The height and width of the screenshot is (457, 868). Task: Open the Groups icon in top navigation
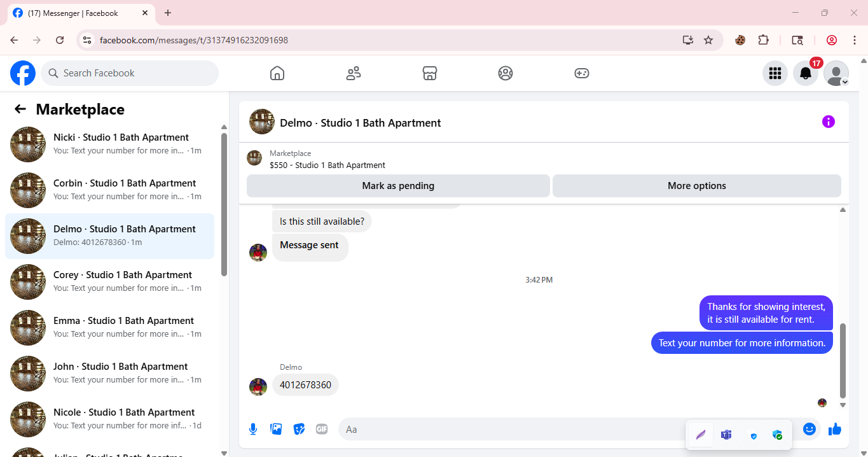coord(506,73)
